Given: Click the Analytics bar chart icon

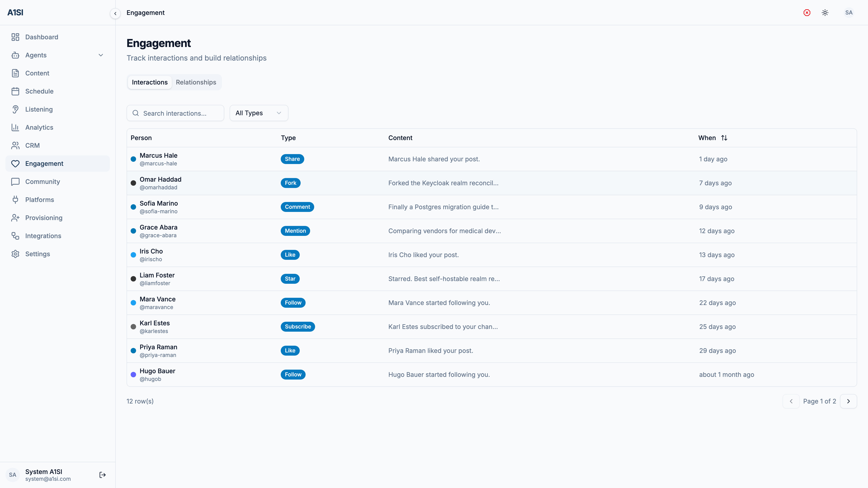Looking at the screenshot, I should (x=15, y=127).
